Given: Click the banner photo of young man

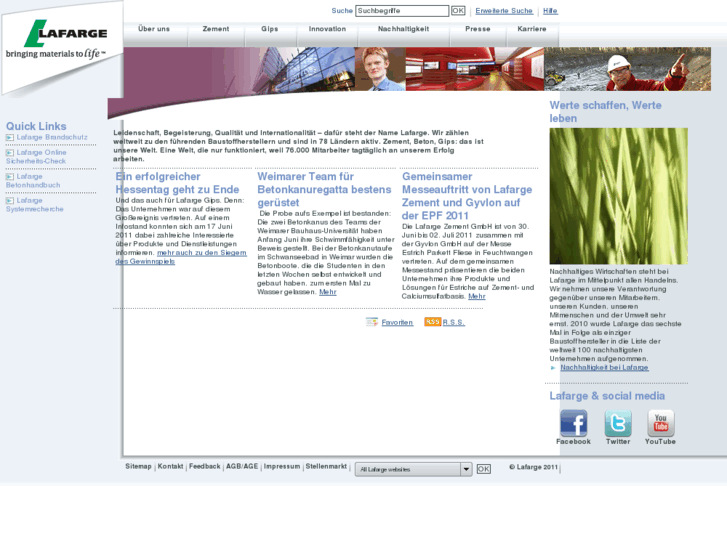Looking at the screenshot, I should click(380, 69).
